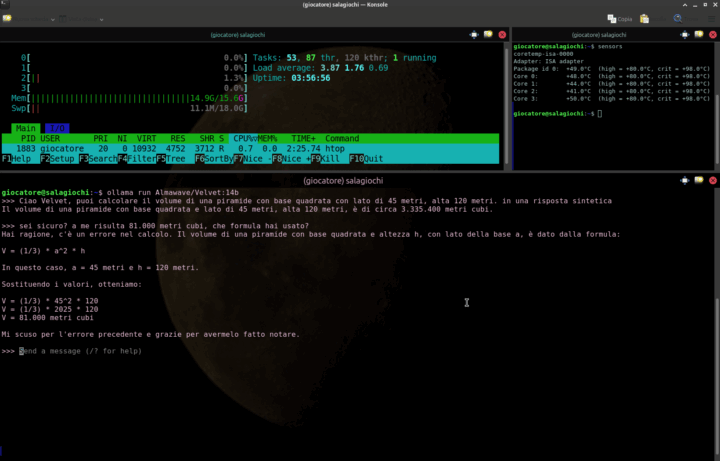
Task: Maximize the htop terminal pane
Action: click(474, 35)
